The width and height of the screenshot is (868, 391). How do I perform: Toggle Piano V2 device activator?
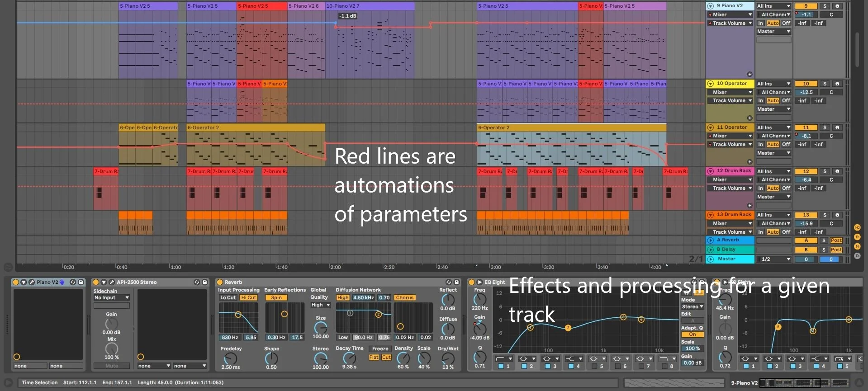tap(16, 282)
